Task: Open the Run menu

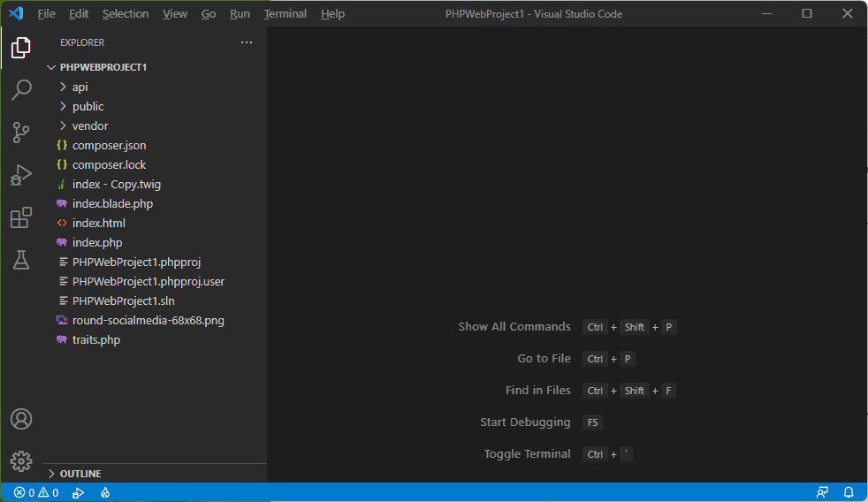Action: click(240, 14)
